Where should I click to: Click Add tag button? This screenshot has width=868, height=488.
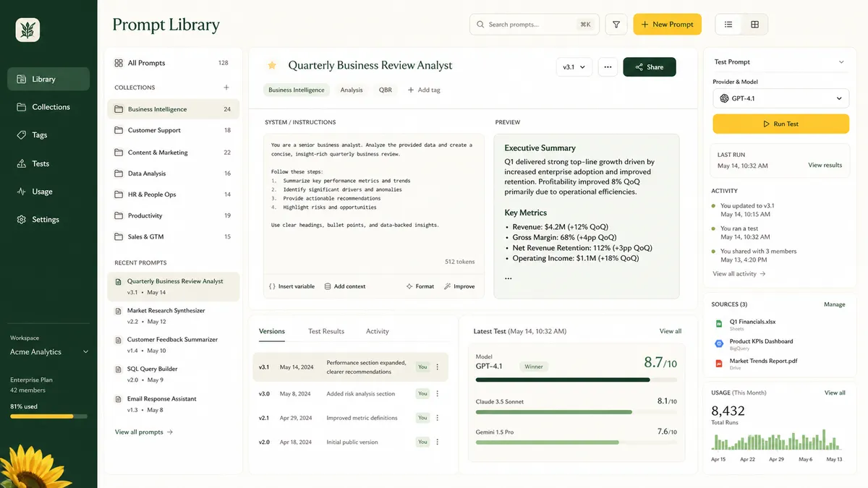pyautogui.click(x=424, y=90)
